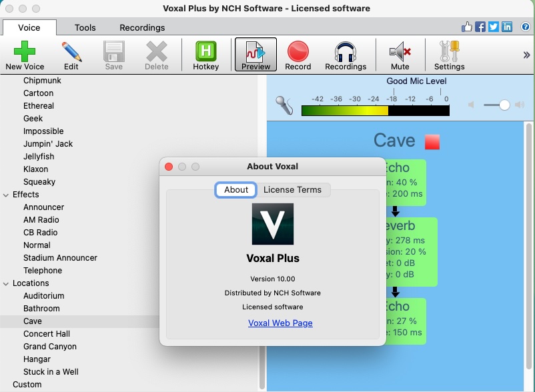Select the Stuck in a Well location
The height and width of the screenshot is (392, 535).
pyautogui.click(x=51, y=371)
